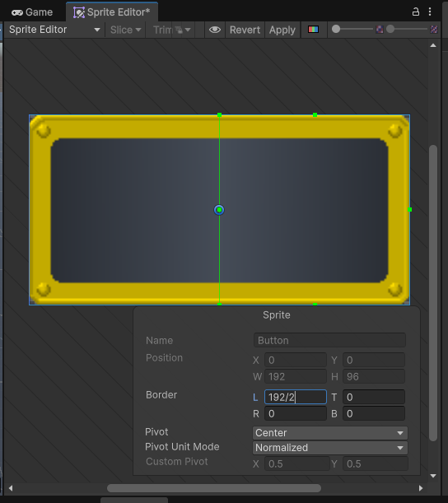This screenshot has height=503, width=448.
Task: Click the Border T input field
Action: (x=374, y=397)
